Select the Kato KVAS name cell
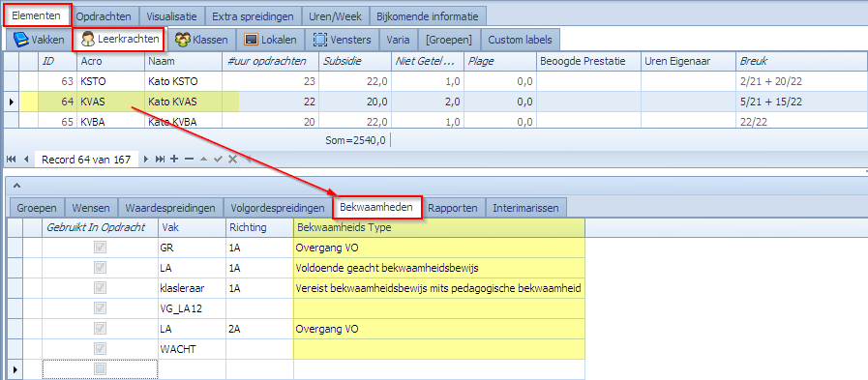 183,102
